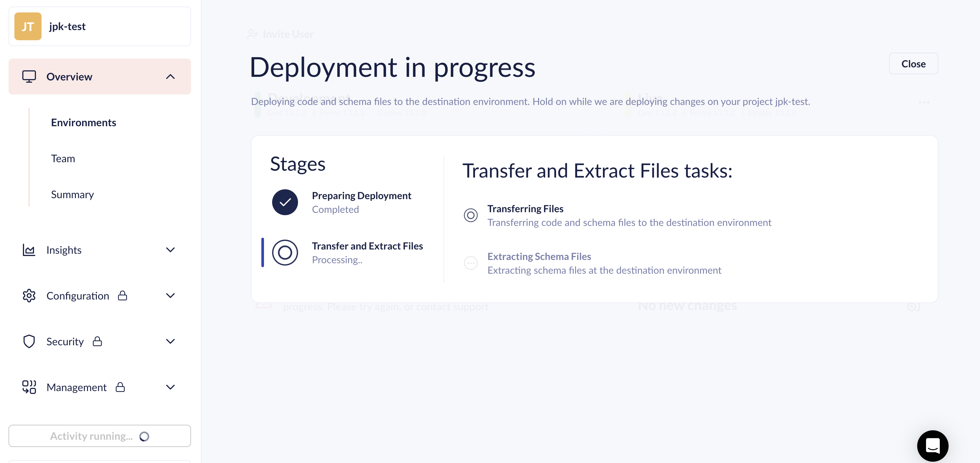980x463 pixels.
Task: Click the Configuration gear icon
Action: point(29,296)
